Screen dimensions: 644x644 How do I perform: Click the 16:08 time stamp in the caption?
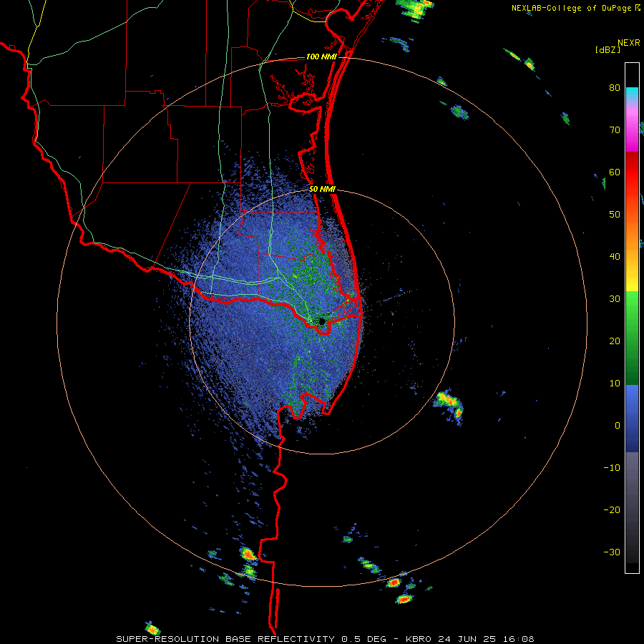518,639
